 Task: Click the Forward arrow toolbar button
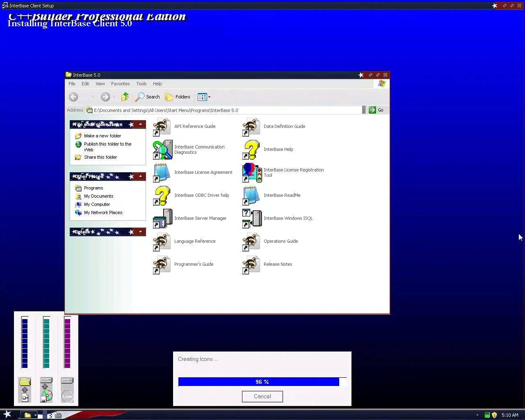pyautogui.click(x=105, y=97)
